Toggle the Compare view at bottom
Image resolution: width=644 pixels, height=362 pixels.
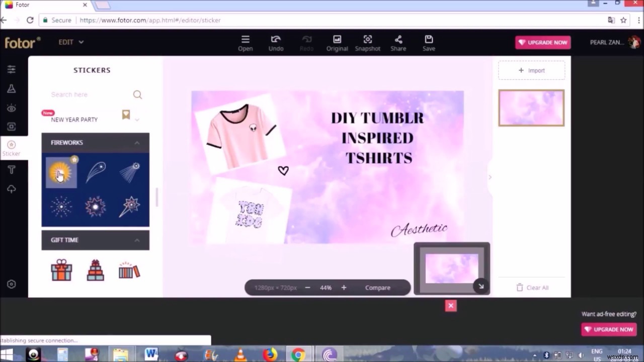click(x=377, y=287)
